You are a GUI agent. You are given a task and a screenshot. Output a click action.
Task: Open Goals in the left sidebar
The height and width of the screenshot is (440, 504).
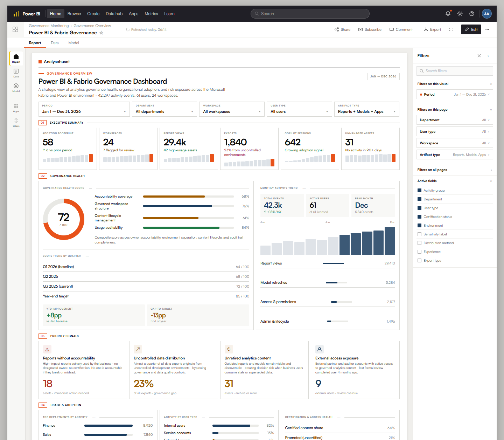point(16,123)
